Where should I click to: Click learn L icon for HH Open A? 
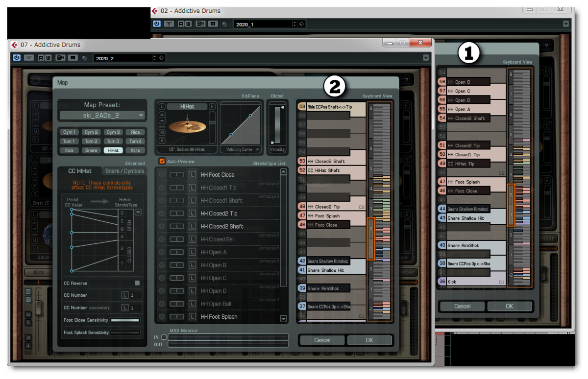point(192,252)
